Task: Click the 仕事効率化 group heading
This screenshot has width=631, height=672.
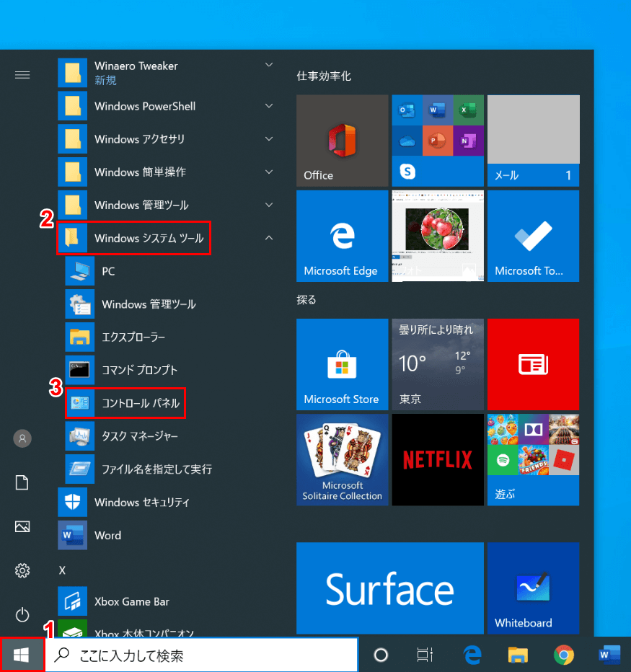Action: pos(324,76)
